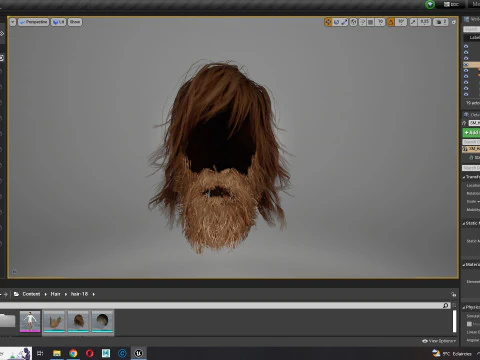Toggle visibility eye of the highlighted outliner row
Screen dimensions: 480x360
(466, 64)
